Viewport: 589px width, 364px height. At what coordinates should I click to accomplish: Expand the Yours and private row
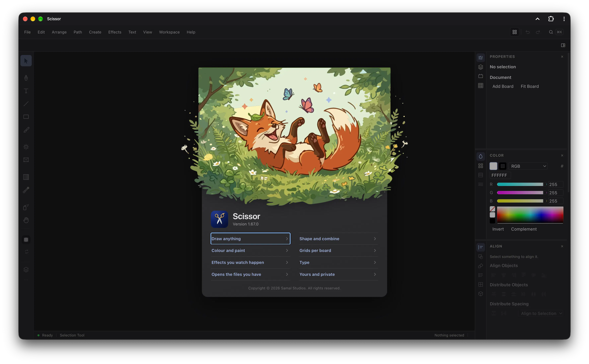pyautogui.click(x=338, y=274)
